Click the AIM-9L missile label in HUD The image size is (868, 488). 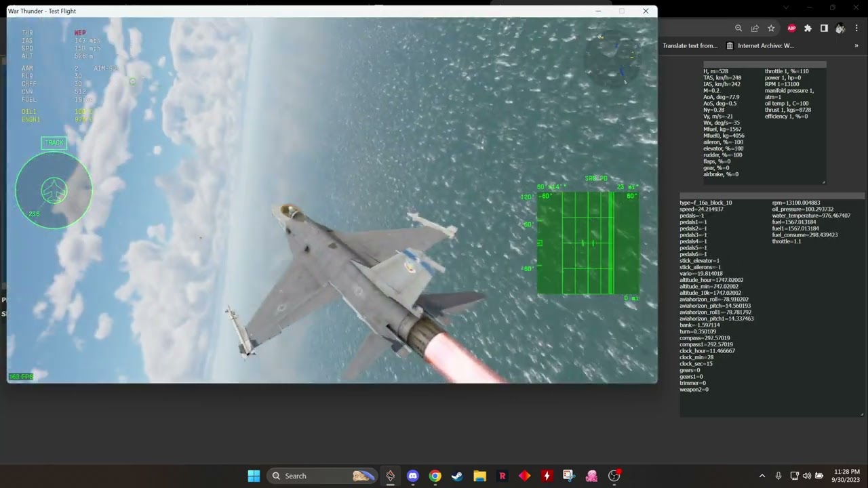pos(105,68)
